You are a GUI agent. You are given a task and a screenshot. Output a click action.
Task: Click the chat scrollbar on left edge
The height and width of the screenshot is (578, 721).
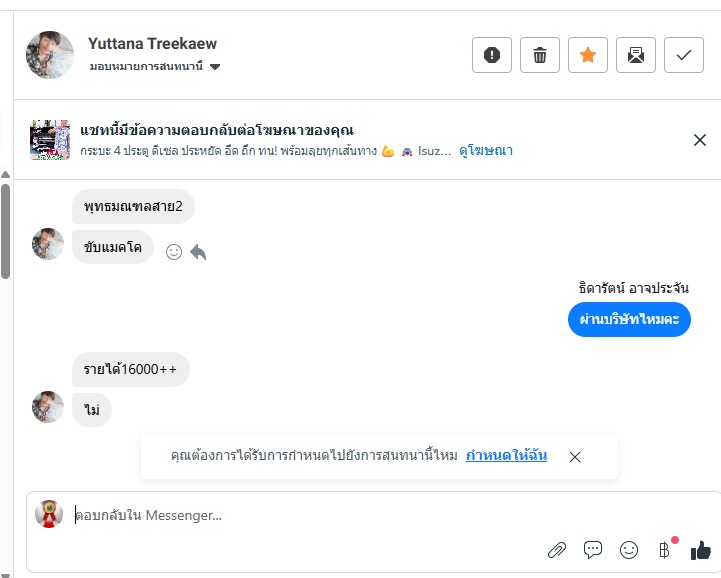(x=5, y=230)
